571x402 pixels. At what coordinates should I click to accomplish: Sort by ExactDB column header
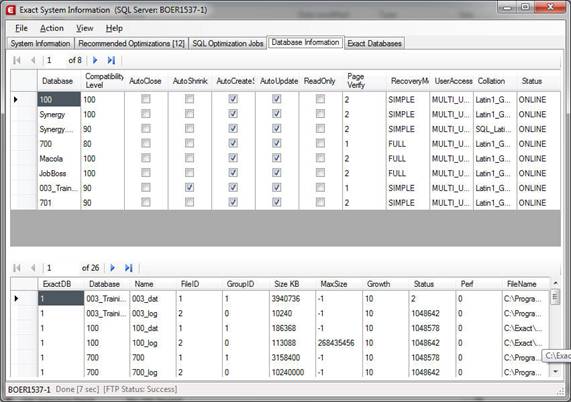tap(61, 284)
